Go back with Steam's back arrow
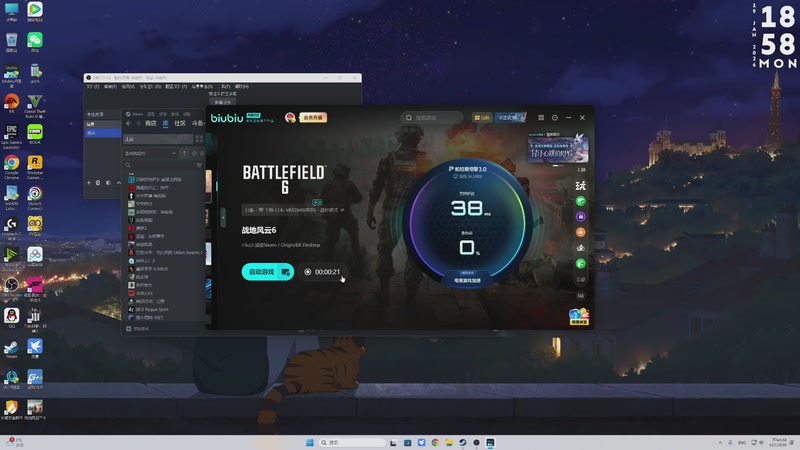 [x=129, y=123]
